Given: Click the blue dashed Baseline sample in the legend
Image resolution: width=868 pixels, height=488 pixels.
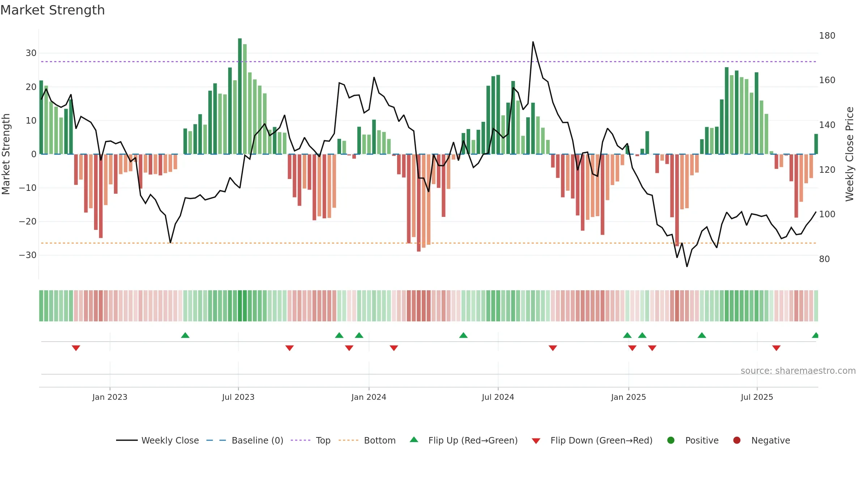Looking at the screenshot, I should pyautogui.click(x=216, y=440).
